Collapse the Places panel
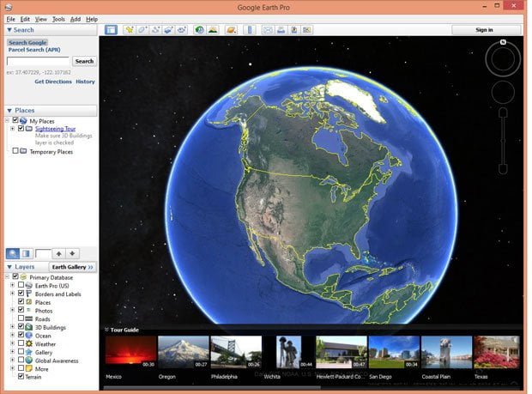This screenshot has width=532, height=394. click(x=9, y=110)
